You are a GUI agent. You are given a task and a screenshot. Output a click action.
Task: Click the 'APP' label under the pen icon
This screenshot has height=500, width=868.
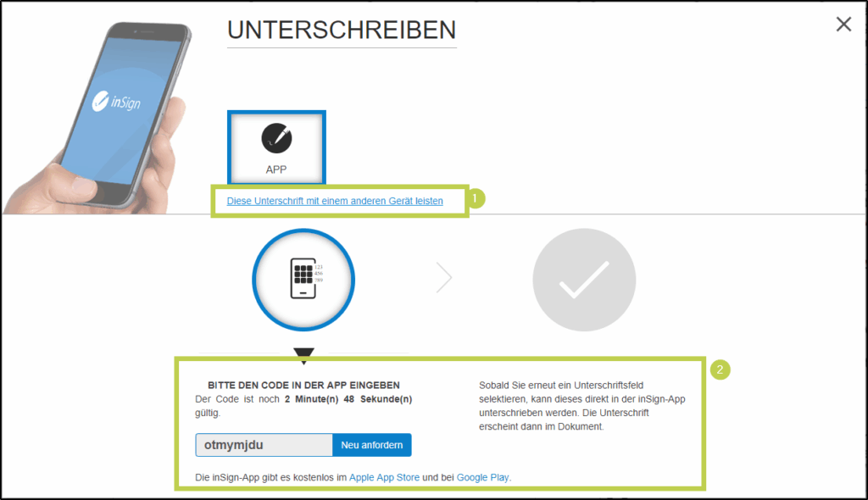[x=276, y=169]
